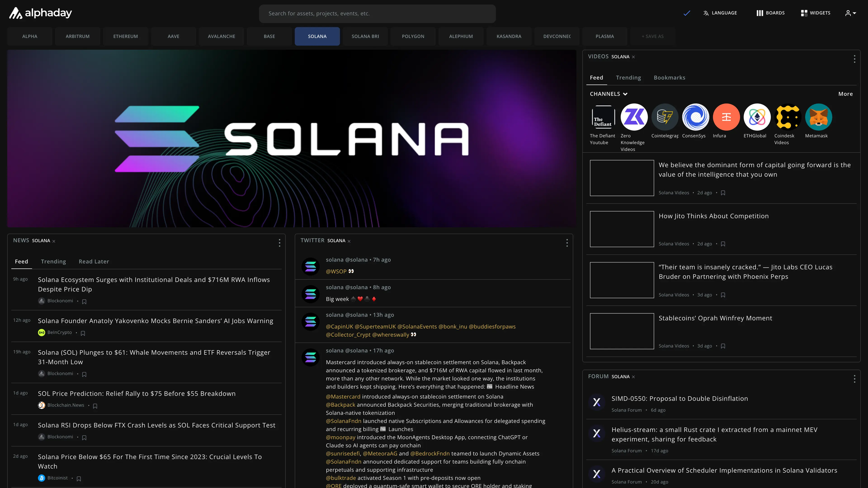Switch to the AAVE board tab
The width and height of the screenshot is (868, 488).
click(174, 36)
